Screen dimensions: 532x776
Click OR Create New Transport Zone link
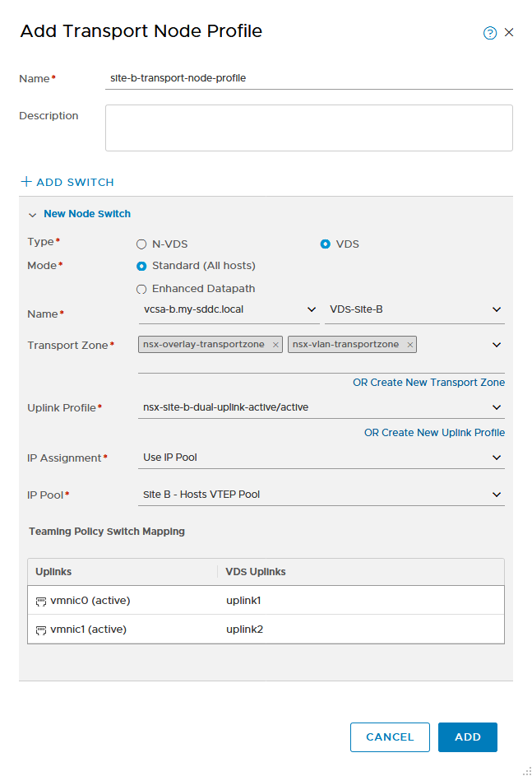428,383
